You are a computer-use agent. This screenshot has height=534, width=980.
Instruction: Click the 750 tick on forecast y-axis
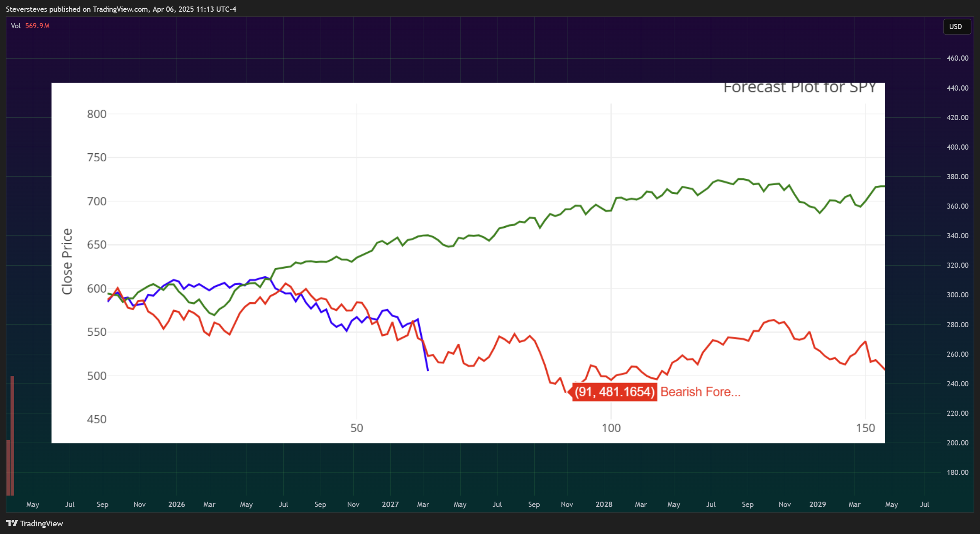click(97, 157)
